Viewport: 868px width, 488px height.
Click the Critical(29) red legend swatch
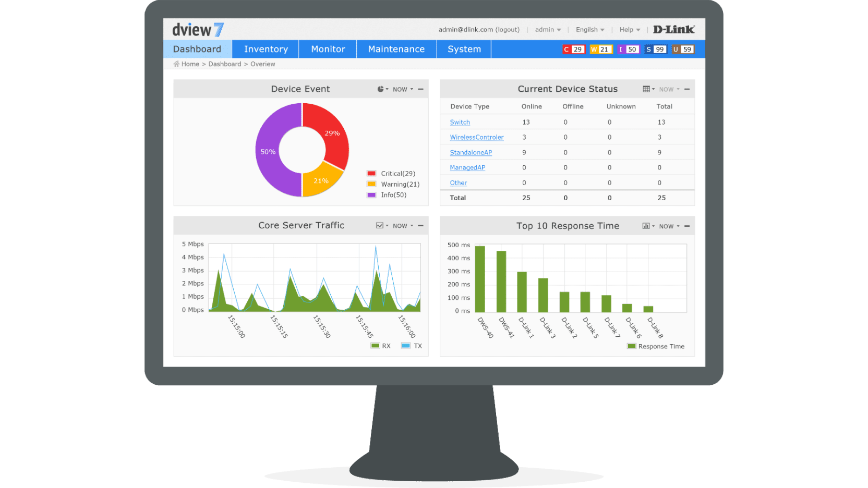point(371,173)
